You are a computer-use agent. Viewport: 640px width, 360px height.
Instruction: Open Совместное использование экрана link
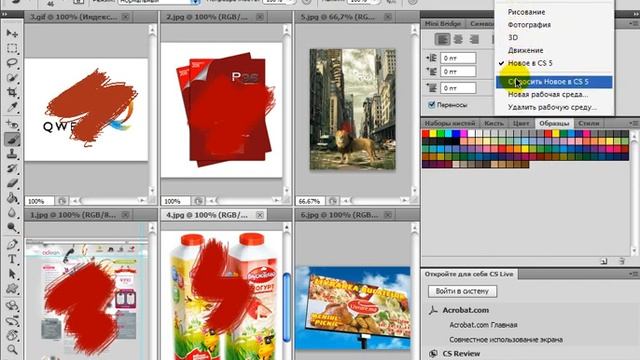pyautogui.click(x=506, y=340)
